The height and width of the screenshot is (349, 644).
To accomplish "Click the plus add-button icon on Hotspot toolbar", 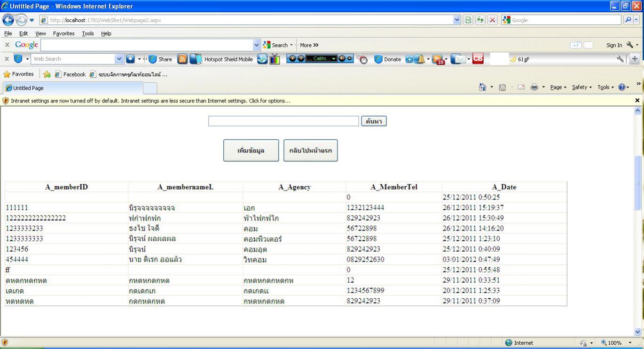I will tap(635, 59).
